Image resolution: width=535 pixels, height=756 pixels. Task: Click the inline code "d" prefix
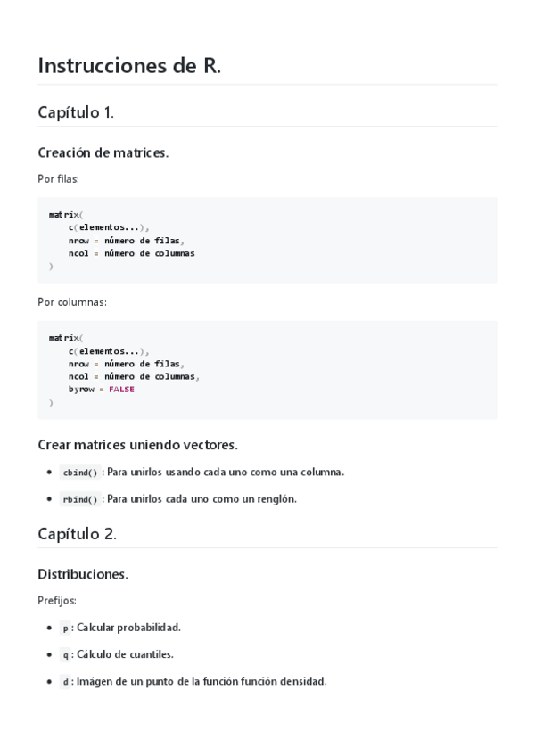pos(65,682)
